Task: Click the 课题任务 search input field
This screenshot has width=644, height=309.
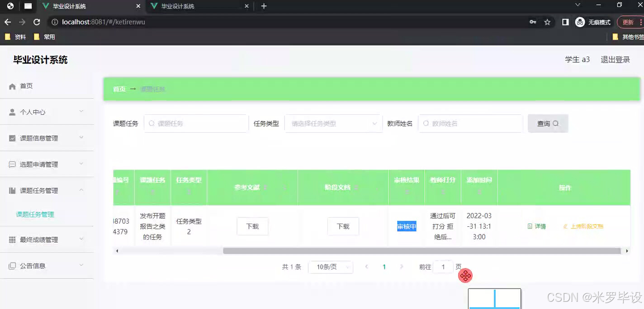Action: pos(196,123)
